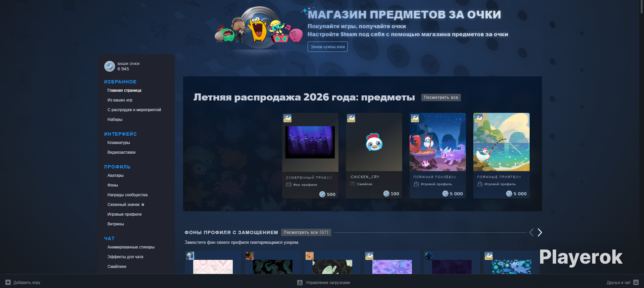The height and width of the screenshot is (288, 644).
Task: Click Посмотреть все for Летняя распродажа items
Action: [441, 97]
